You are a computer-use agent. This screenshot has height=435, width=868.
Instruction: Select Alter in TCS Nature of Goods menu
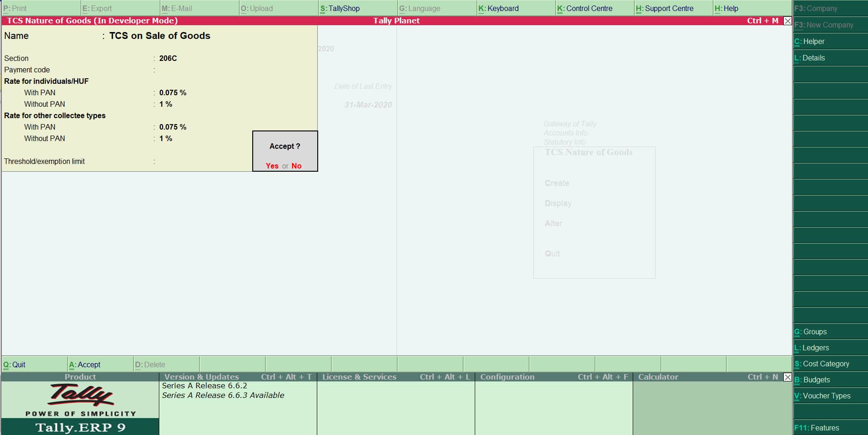click(553, 223)
